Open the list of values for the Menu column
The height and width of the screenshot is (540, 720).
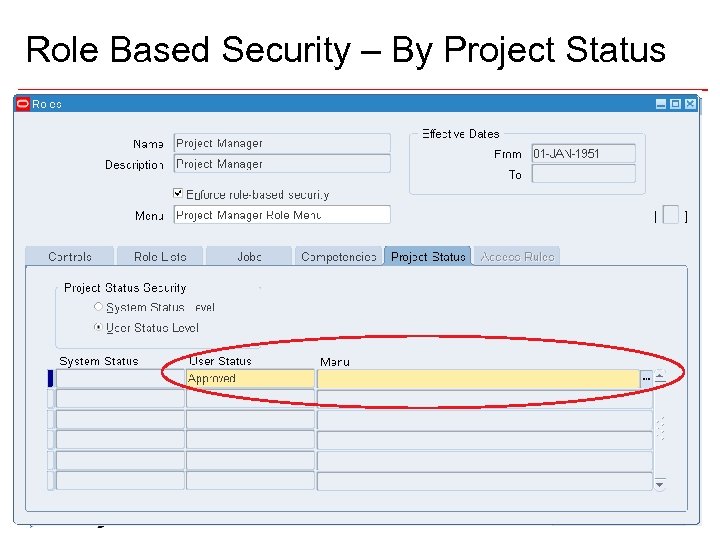point(646,379)
